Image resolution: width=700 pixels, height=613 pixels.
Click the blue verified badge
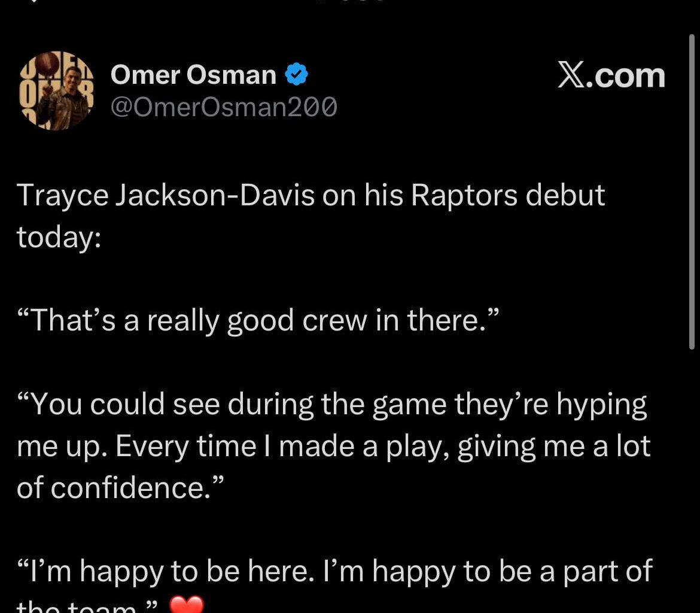pyautogui.click(x=296, y=75)
